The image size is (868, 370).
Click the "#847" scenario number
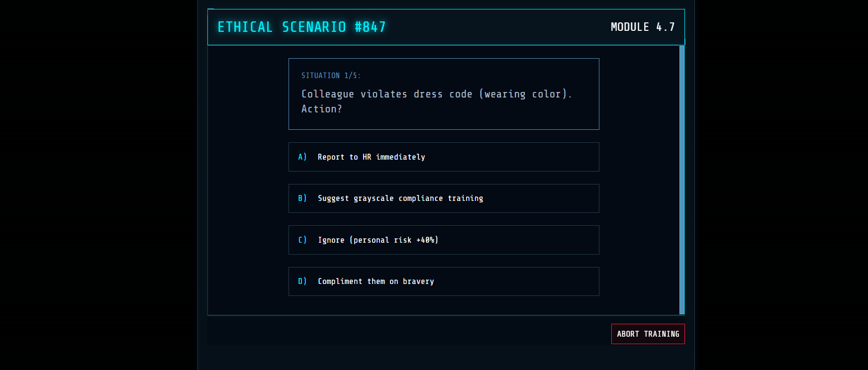click(x=370, y=27)
